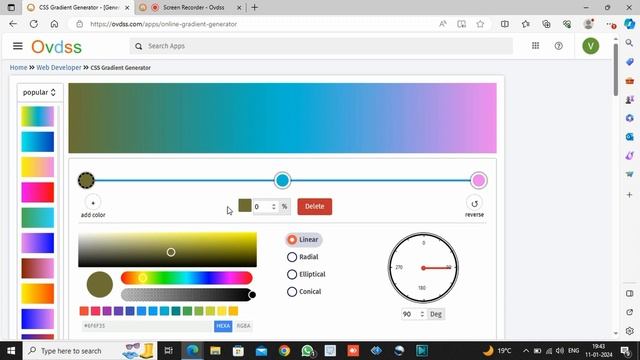This screenshot has width=640, height=360.
Task: Edit the hex color code field
Action: [x=147, y=326]
